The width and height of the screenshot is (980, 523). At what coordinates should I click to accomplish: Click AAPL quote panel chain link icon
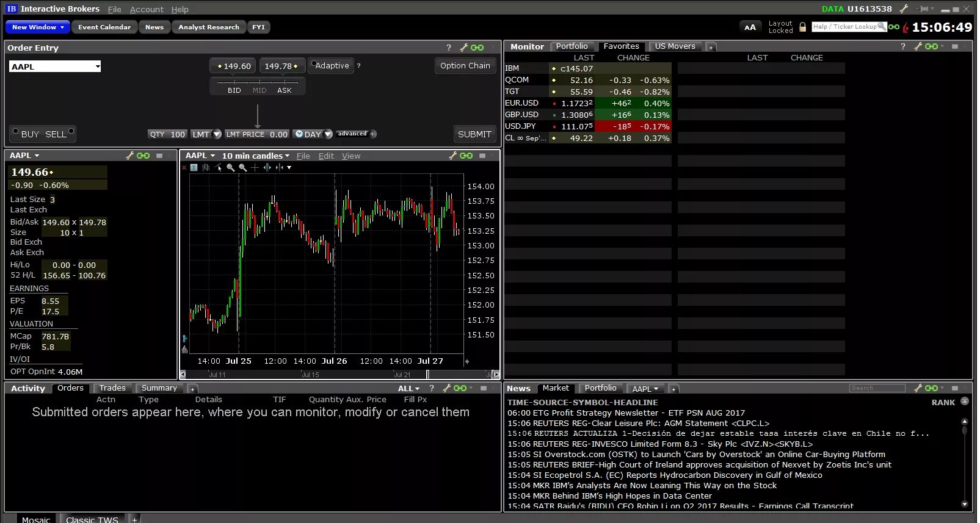pyautogui.click(x=143, y=156)
